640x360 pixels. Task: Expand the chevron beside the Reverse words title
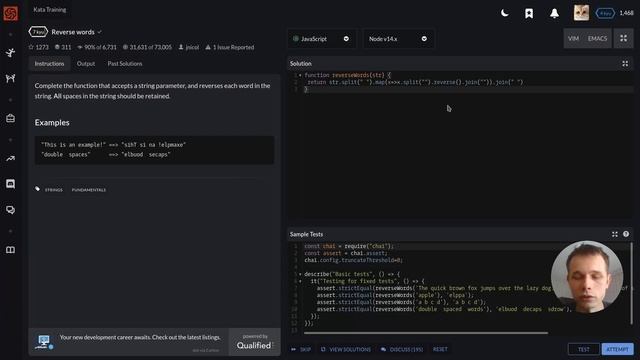[100, 32]
